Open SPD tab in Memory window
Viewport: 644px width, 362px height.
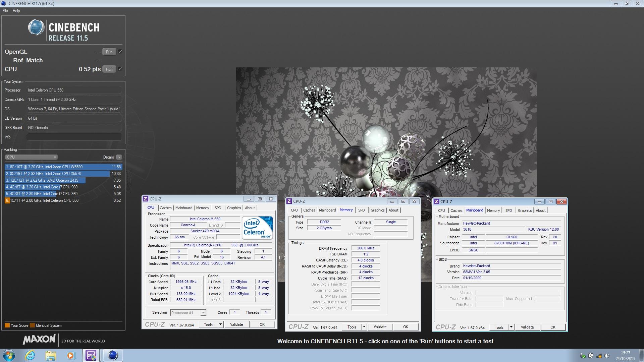point(361,210)
